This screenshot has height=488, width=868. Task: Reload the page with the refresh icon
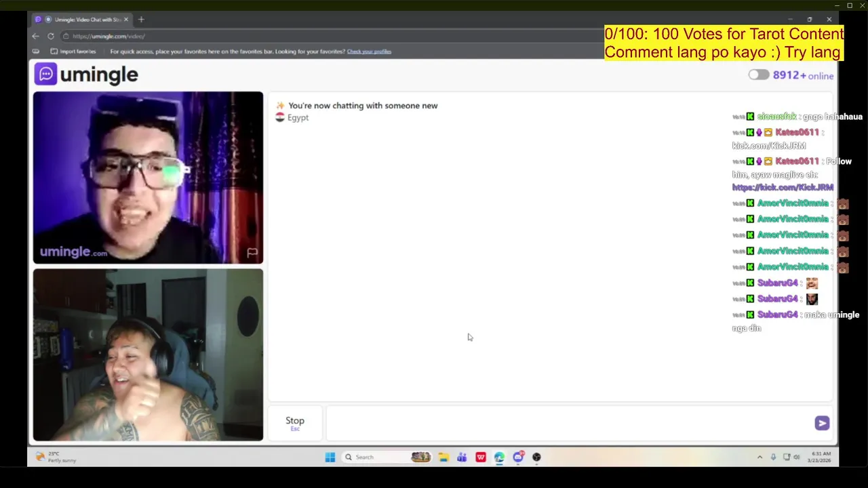[x=51, y=36]
